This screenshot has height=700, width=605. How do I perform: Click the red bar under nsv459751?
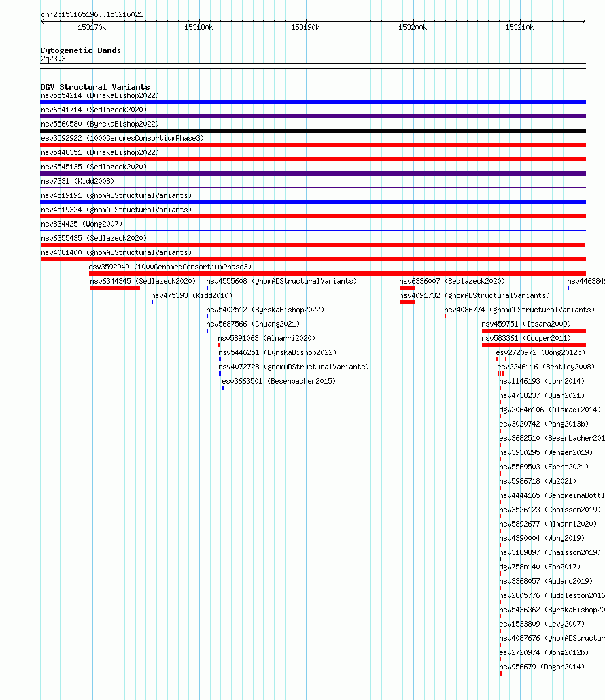534,331
